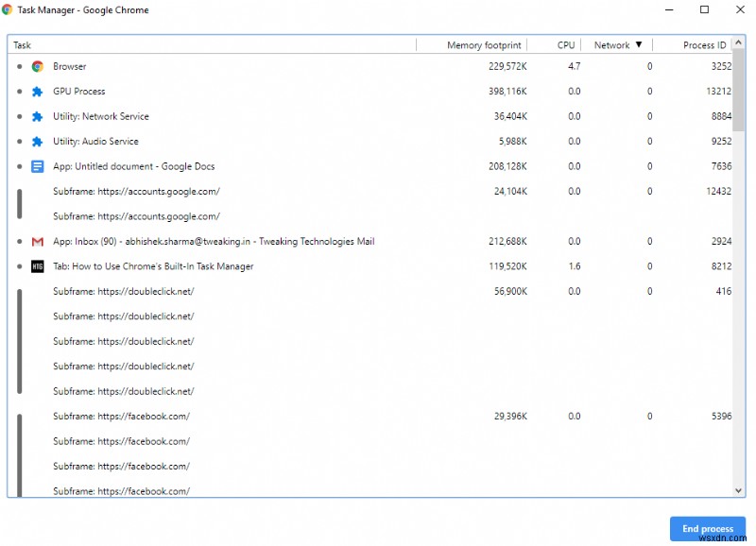
Task: Click Process ID 3252
Action: pos(721,66)
